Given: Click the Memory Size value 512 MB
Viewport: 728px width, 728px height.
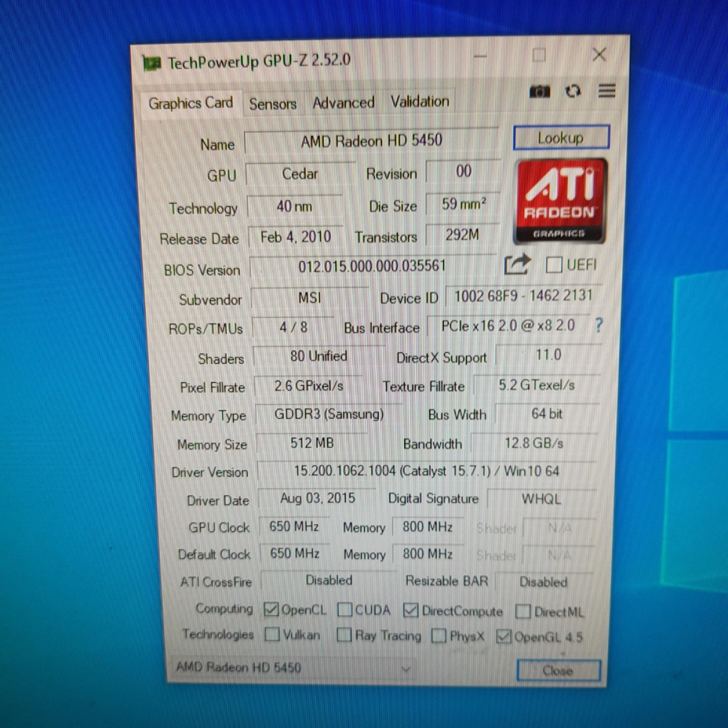Looking at the screenshot, I should point(312,443).
